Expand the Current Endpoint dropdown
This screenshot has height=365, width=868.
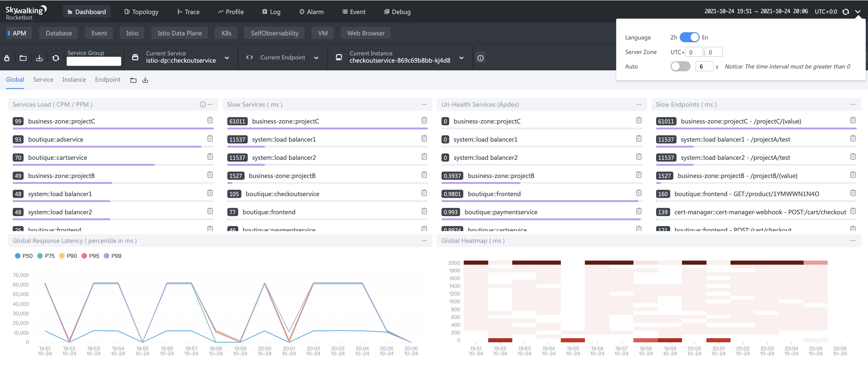pos(316,58)
